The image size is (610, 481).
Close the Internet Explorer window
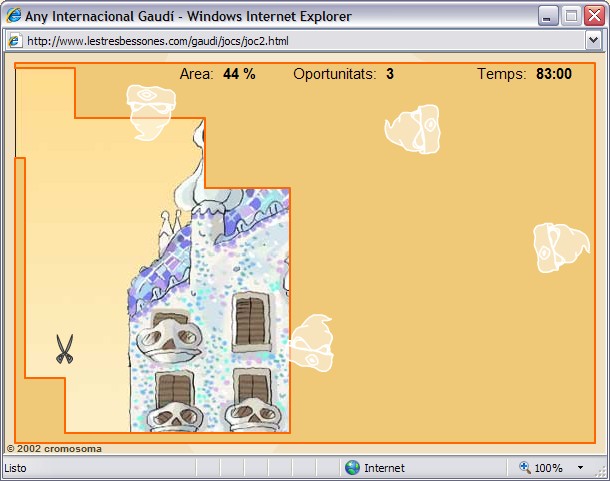(x=595, y=16)
